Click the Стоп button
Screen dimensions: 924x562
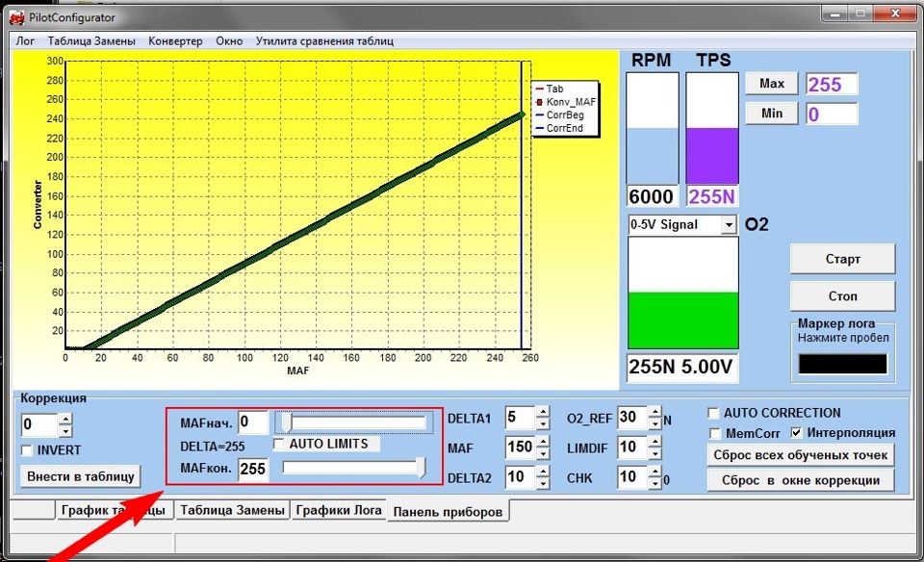(843, 295)
